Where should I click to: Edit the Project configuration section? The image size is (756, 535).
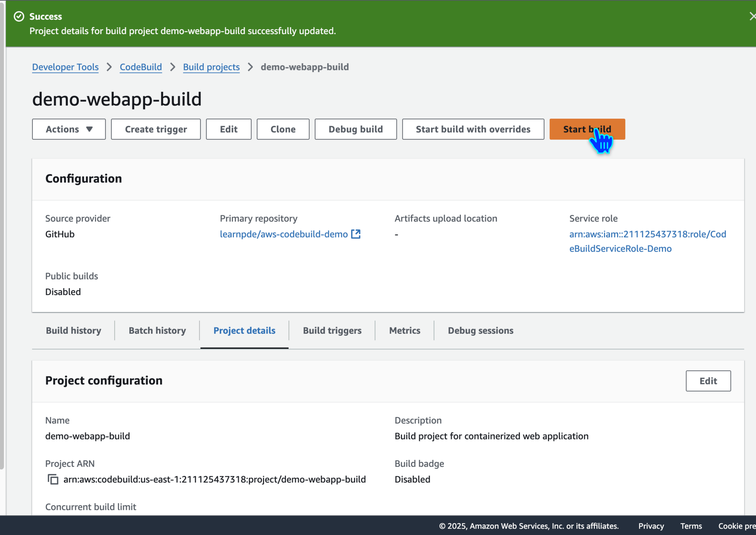tap(708, 381)
